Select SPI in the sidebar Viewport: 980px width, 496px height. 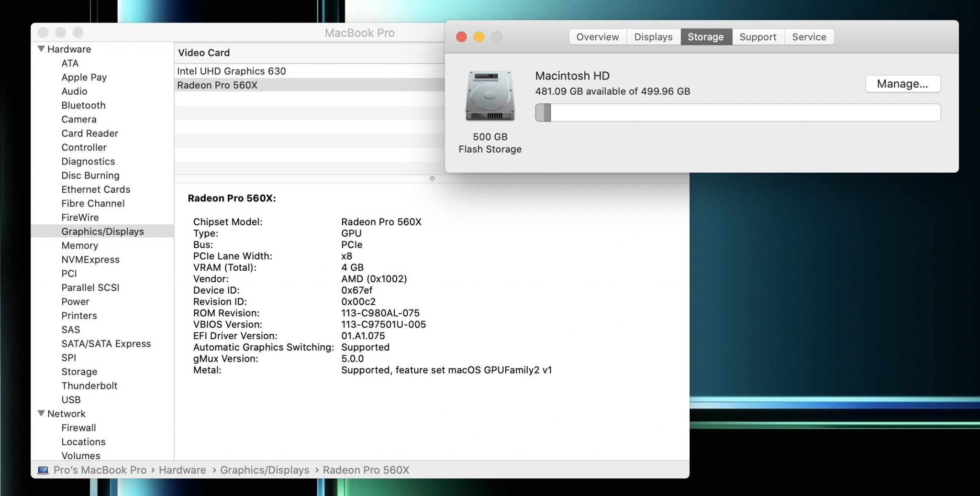[68, 358]
